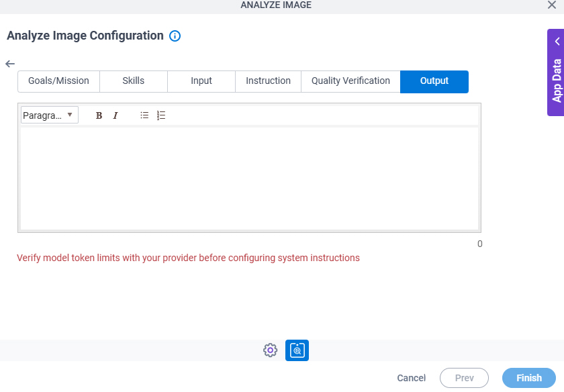Open the Paragraph style dropdown
This screenshot has width=564, height=392.
click(x=50, y=115)
